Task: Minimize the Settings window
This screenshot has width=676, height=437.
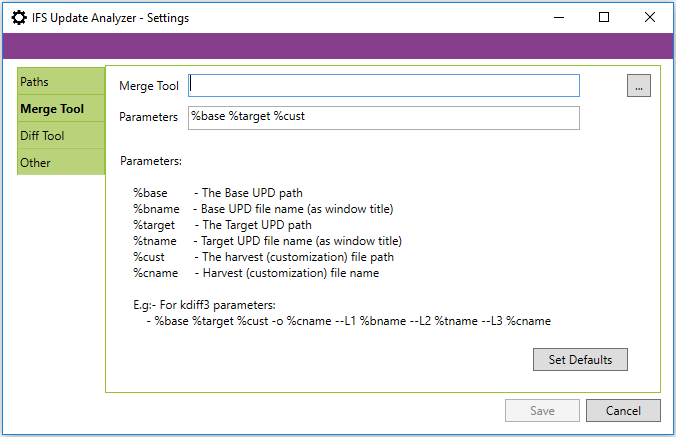Action: pos(559,17)
